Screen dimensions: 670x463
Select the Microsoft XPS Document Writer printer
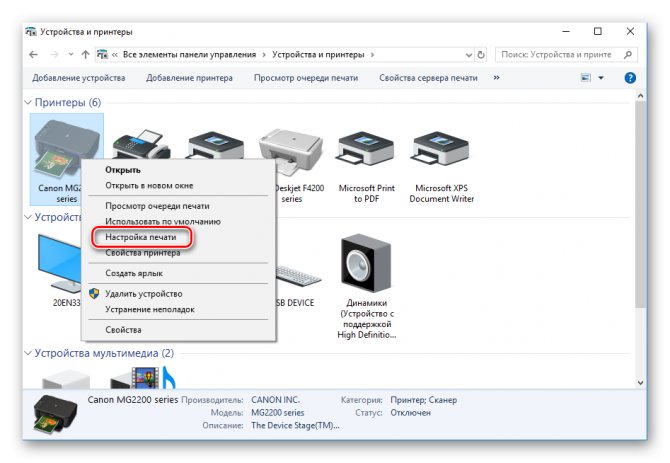[x=441, y=149]
